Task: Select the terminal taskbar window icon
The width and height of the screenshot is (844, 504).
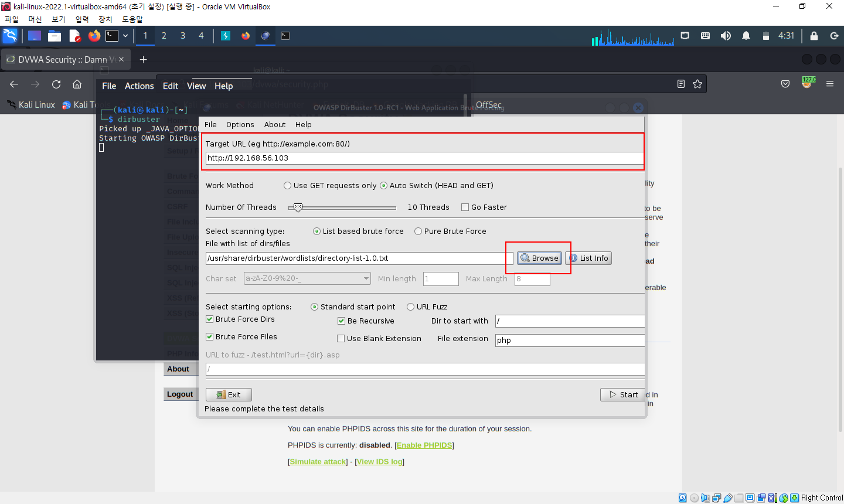Action: tap(285, 36)
